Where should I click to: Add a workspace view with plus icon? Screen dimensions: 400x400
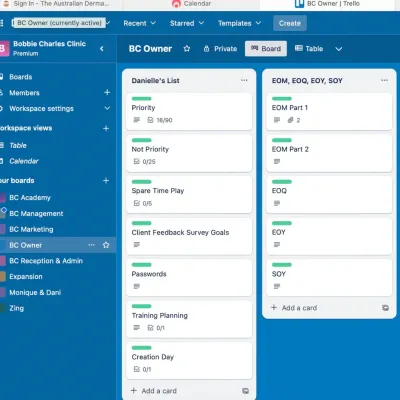106,128
